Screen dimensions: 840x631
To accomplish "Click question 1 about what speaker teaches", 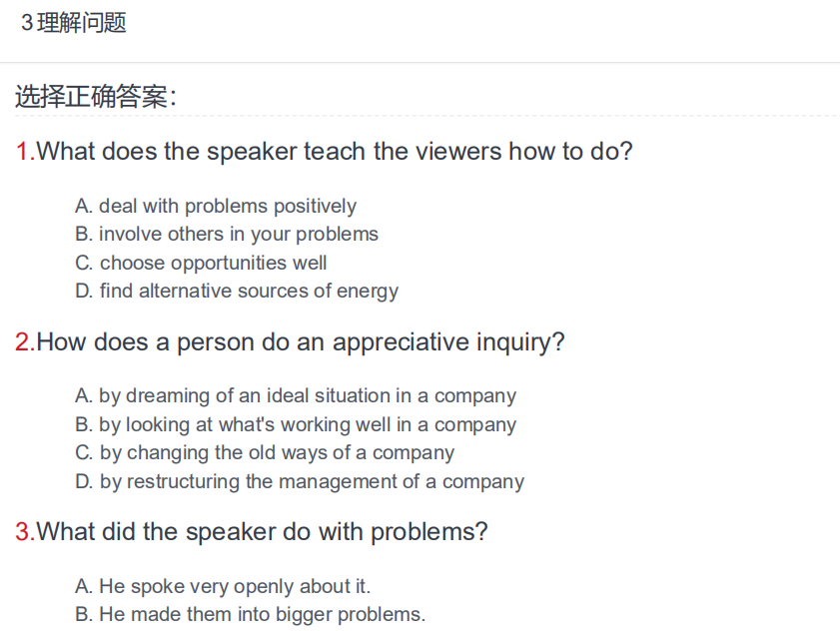I will point(324,152).
